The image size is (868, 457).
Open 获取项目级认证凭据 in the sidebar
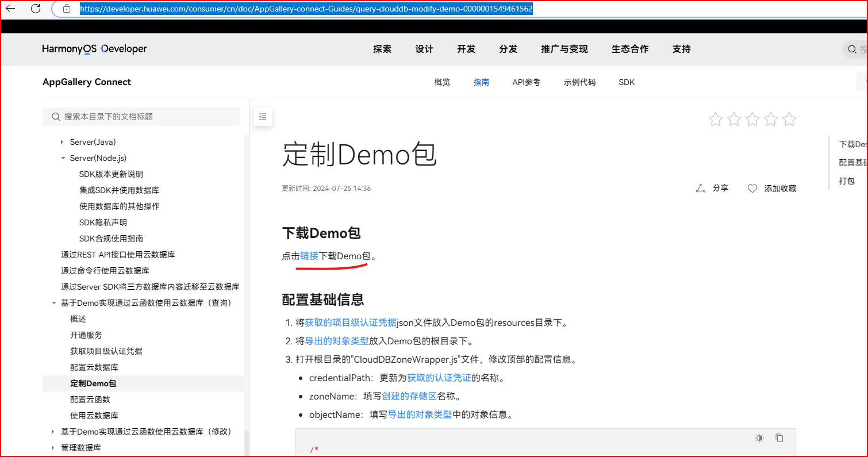click(x=106, y=351)
